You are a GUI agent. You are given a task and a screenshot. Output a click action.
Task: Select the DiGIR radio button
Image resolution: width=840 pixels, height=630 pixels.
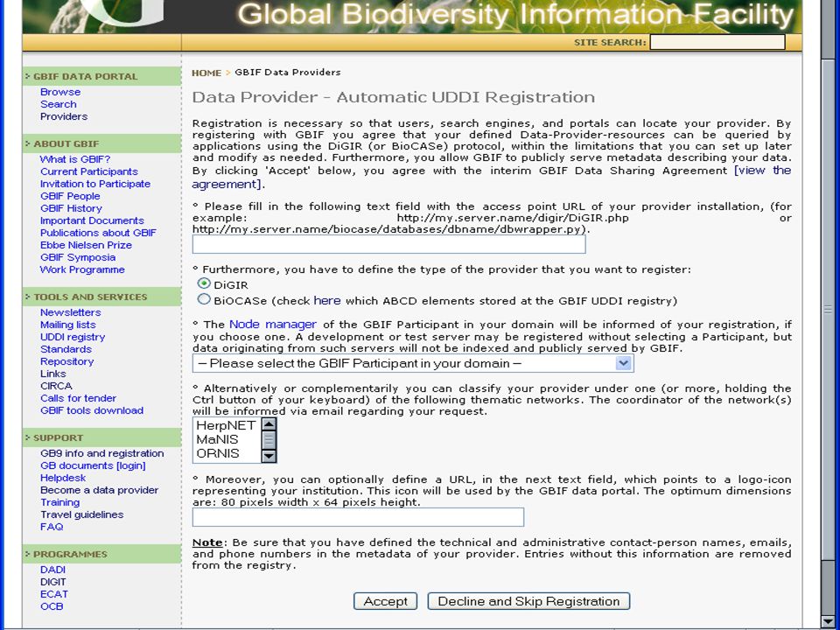click(x=204, y=283)
